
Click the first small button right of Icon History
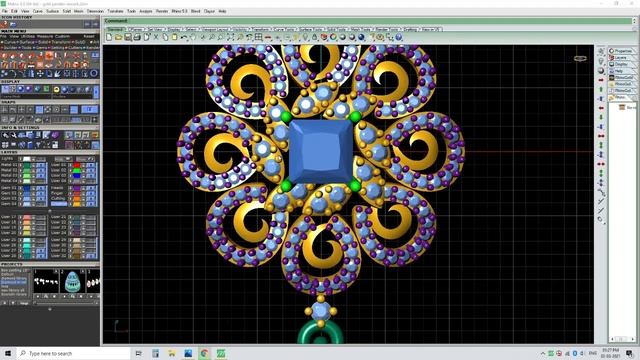[87, 24]
